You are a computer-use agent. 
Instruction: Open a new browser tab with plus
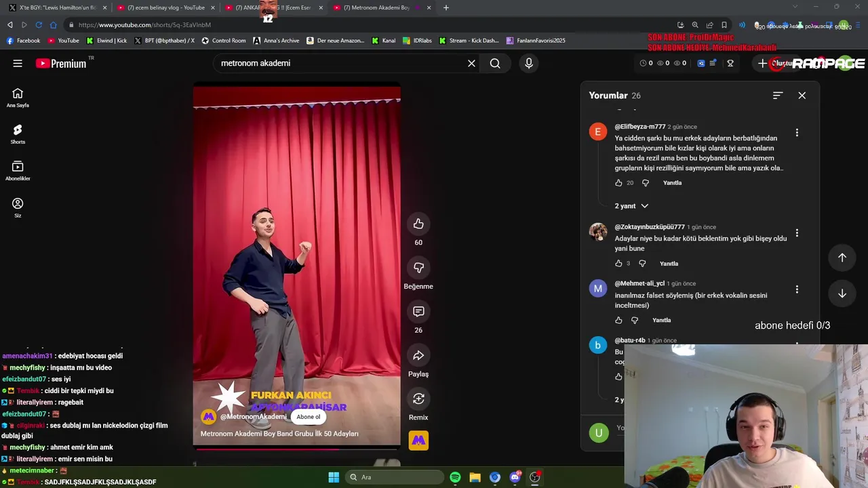(x=446, y=7)
